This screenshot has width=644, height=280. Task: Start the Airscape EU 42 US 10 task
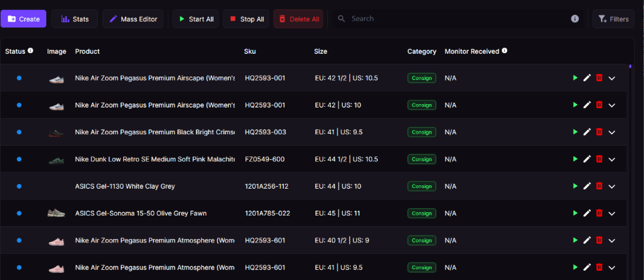[x=575, y=105]
